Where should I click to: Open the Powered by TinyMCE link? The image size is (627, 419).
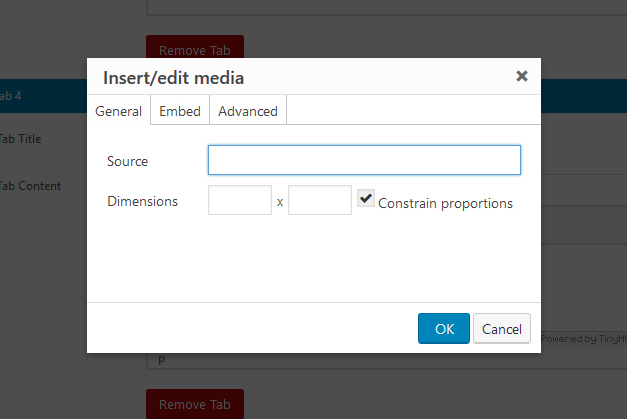pos(584,339)
